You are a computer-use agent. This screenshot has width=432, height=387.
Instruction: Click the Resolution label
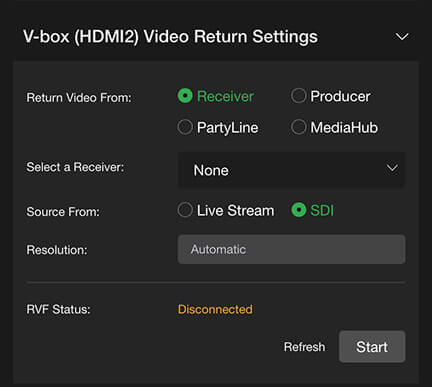coord(57,250)
